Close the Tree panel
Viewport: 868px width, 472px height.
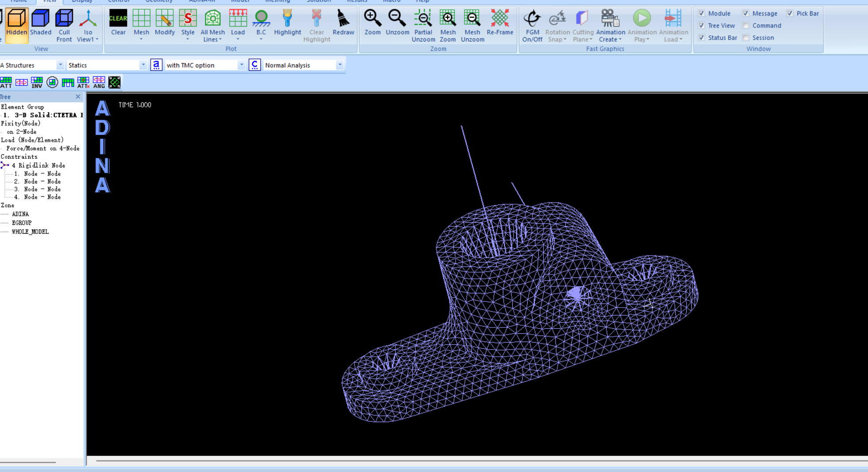tap(78, 97)
